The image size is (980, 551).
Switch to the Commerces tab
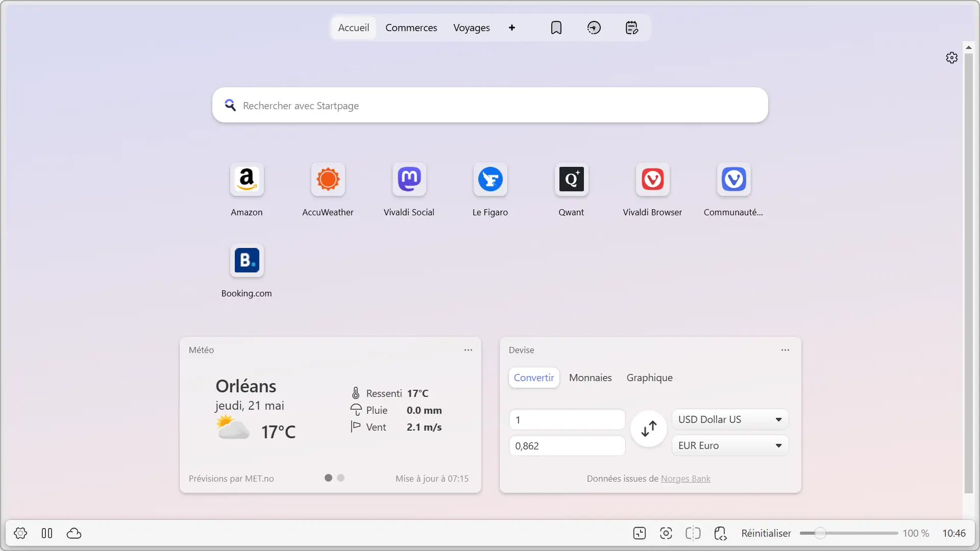coord(411,28)
